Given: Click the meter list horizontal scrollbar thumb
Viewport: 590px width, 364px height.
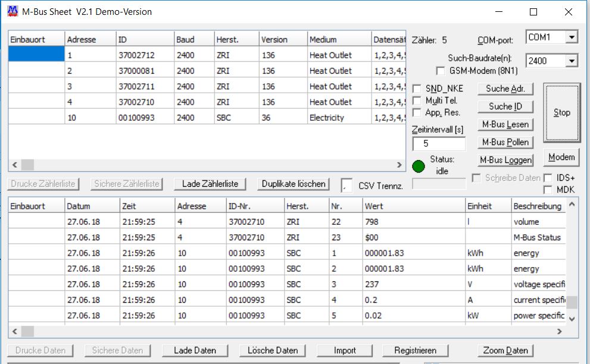Looking at the screenshot, I should click(27, 165).
